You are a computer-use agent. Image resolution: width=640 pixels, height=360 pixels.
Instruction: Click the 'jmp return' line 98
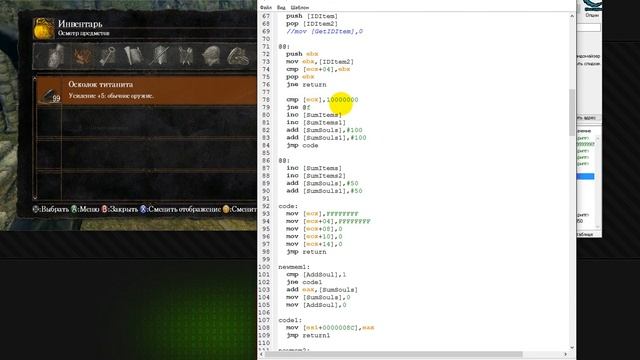pos(306,252)
